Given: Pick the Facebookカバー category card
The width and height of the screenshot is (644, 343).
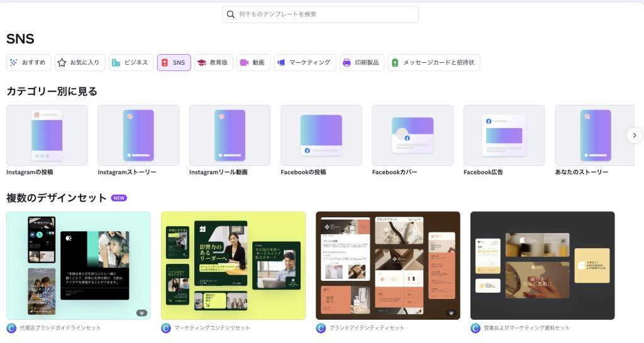Looking at the screenshot, I should [413, 135].
